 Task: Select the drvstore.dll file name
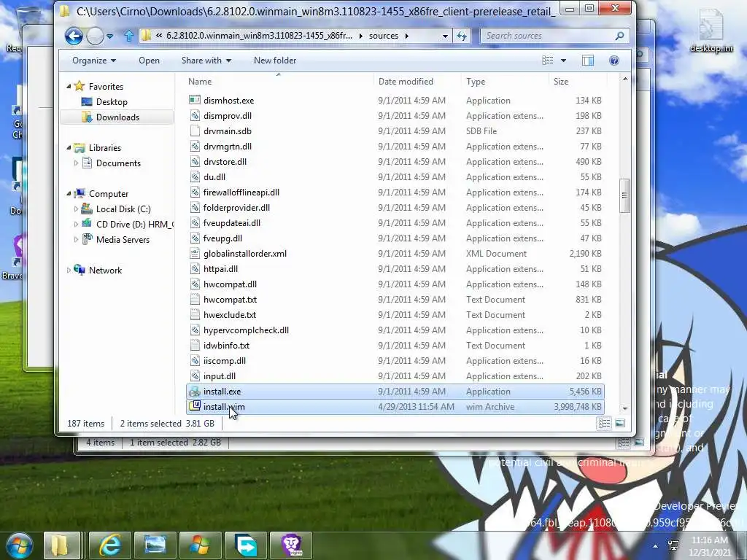click(x=225, y=161)
